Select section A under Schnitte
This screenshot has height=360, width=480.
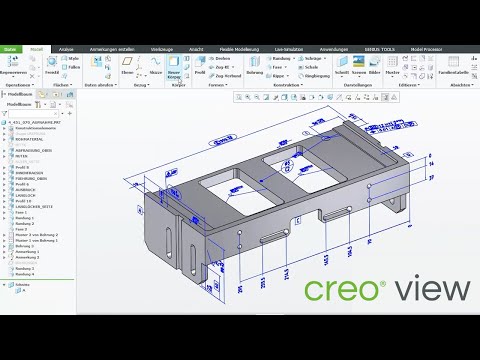tap(21, 290)
